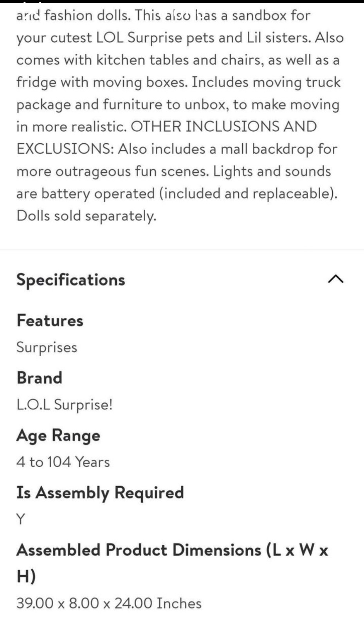The image size is (364, 627).
Task: Tap the moving truck package line
Action: point(178,104)
